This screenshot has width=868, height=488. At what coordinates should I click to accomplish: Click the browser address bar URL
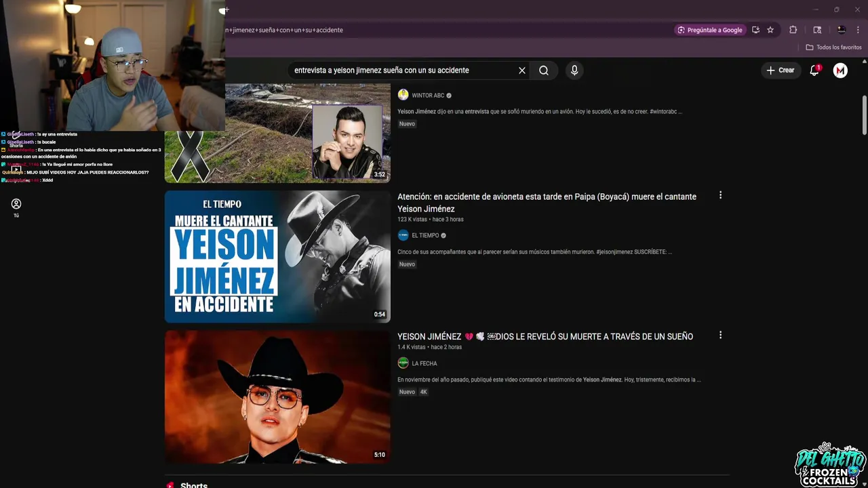point(284,30)
